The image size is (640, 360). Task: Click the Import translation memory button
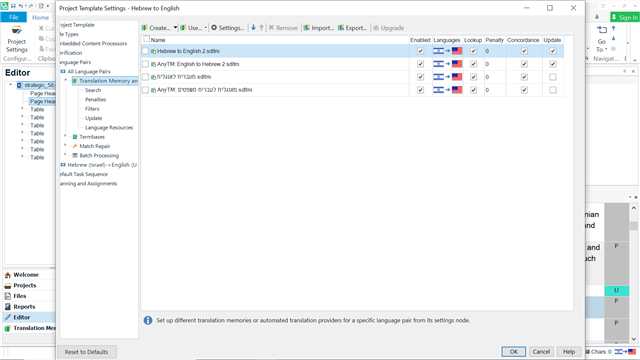318,28
